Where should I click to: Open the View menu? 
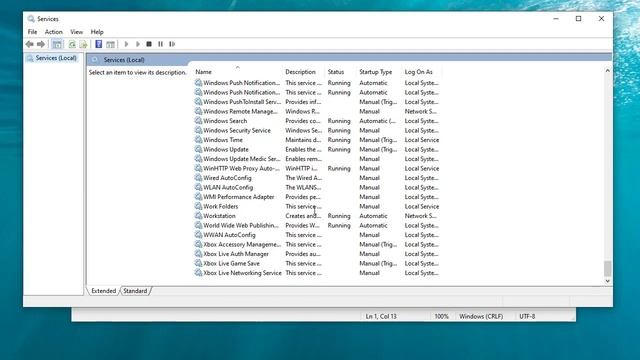[x=76, y=32]
